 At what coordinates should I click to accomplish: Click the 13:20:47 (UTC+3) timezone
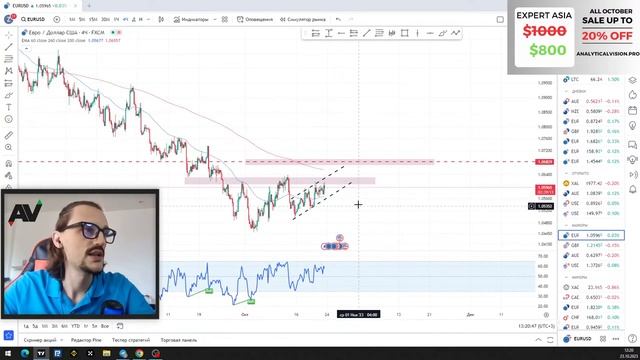click(x=536, y=326)
